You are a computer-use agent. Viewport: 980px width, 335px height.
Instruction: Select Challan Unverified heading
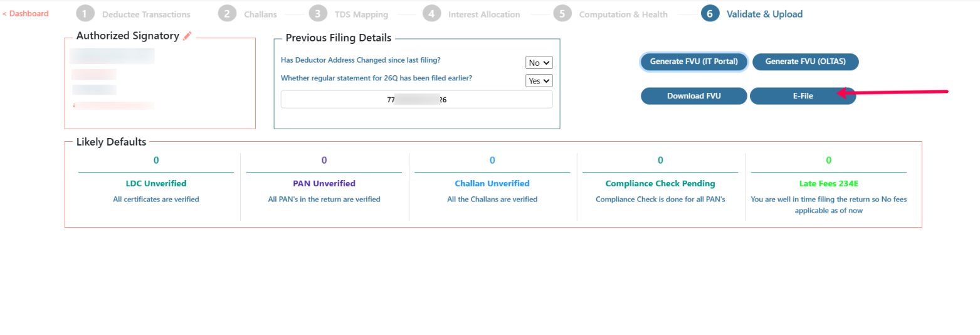(492, 184)
